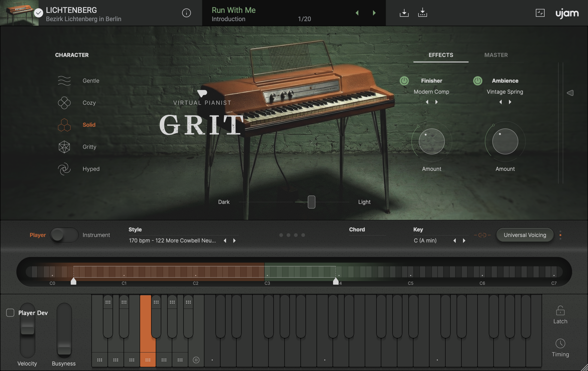Viewport: 588px width, 371px height.
Task: Click the Universal Voicing button
Action: (525, 235)
